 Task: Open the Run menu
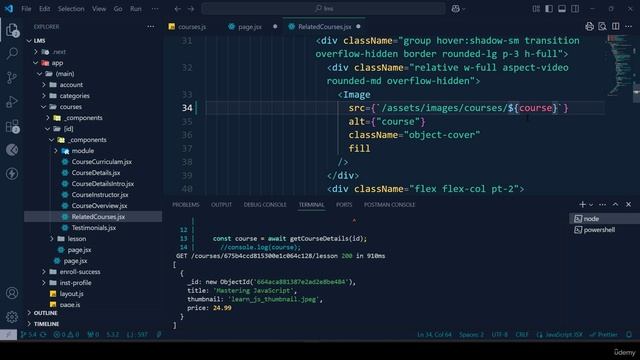point(136,9)
